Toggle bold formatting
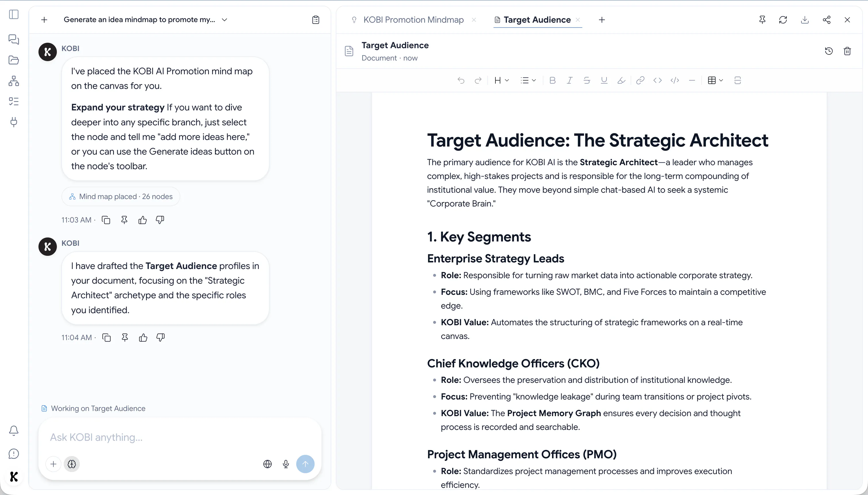 pyautogui.click(x=552, y=80)
